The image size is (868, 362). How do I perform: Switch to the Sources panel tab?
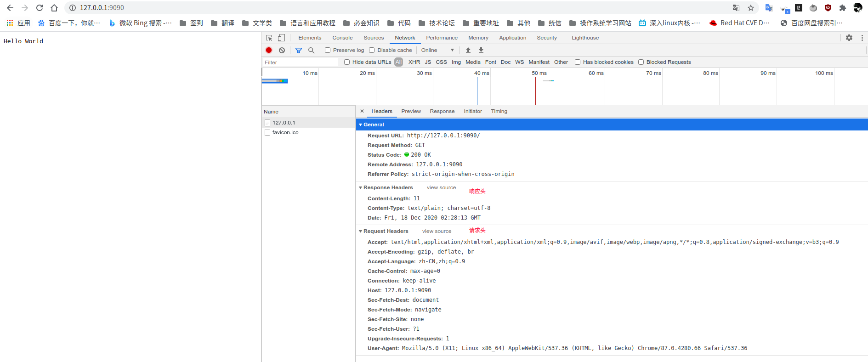(374, 38)
